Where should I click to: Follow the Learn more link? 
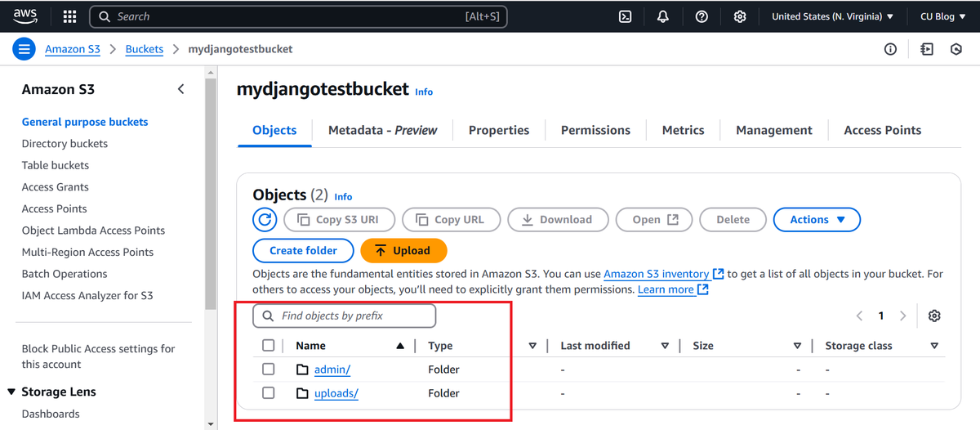[673, 289]
